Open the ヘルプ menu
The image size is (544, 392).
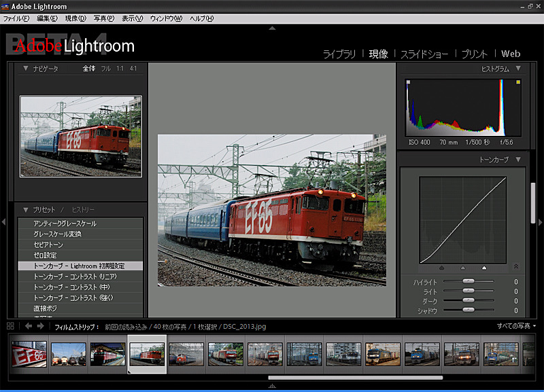coord(201,18)
